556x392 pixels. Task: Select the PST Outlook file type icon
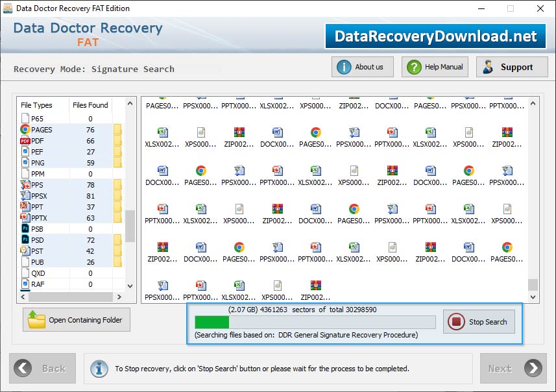click(25, 251)
